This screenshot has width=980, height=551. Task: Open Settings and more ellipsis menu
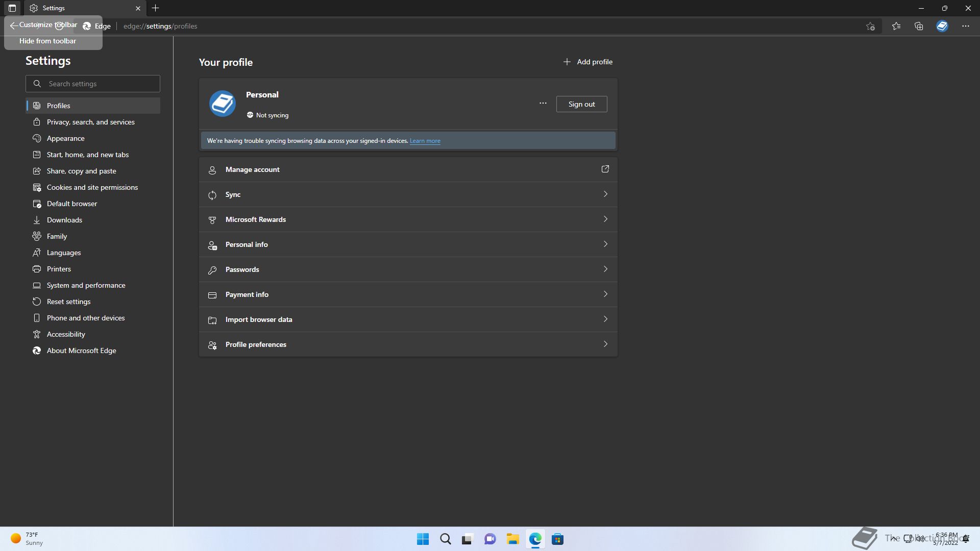(966, 26)
